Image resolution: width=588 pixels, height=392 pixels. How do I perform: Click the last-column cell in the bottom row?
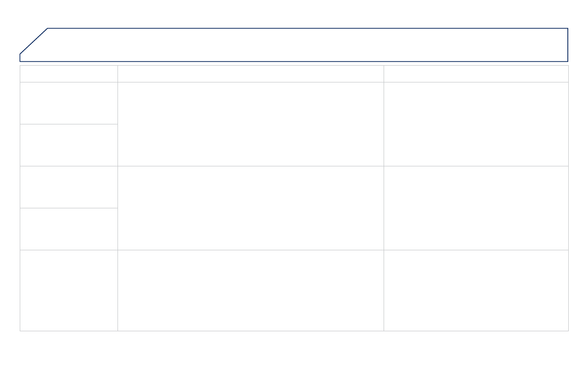[476, 290]
